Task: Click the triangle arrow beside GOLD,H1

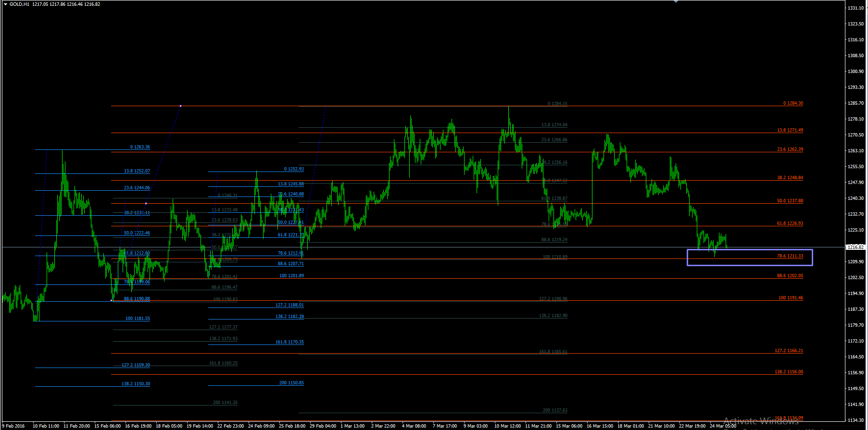Action: click(5, 4)
